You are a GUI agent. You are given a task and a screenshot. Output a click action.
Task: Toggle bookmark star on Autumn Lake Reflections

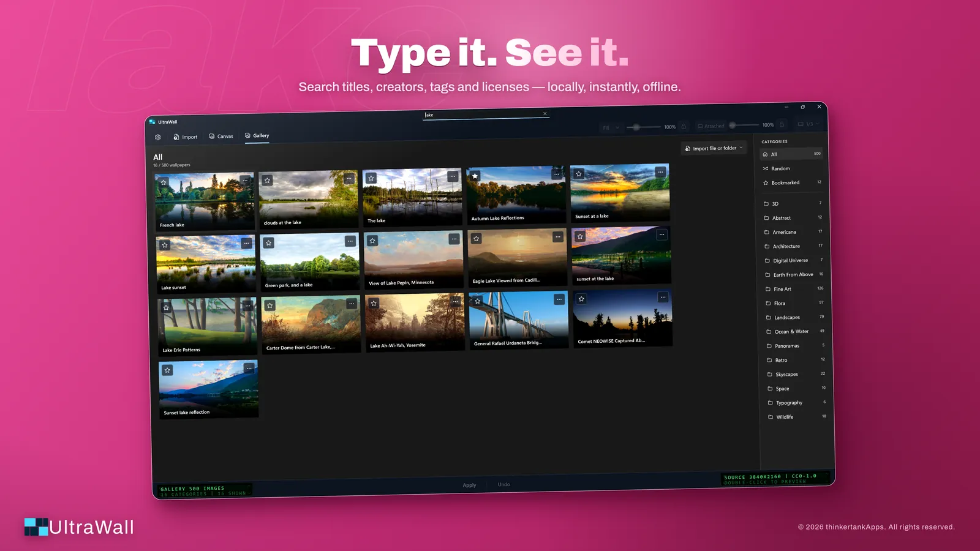point(475,176)
